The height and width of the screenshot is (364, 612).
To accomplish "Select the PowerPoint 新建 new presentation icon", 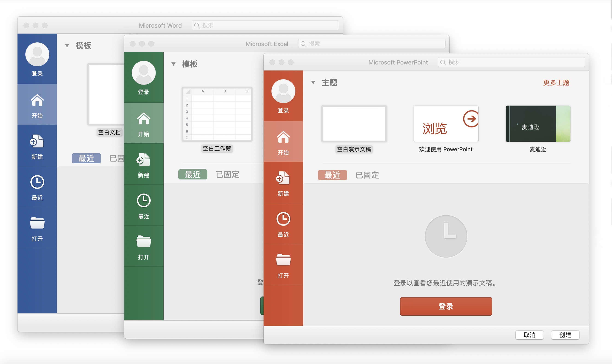I will pos(283,178).
